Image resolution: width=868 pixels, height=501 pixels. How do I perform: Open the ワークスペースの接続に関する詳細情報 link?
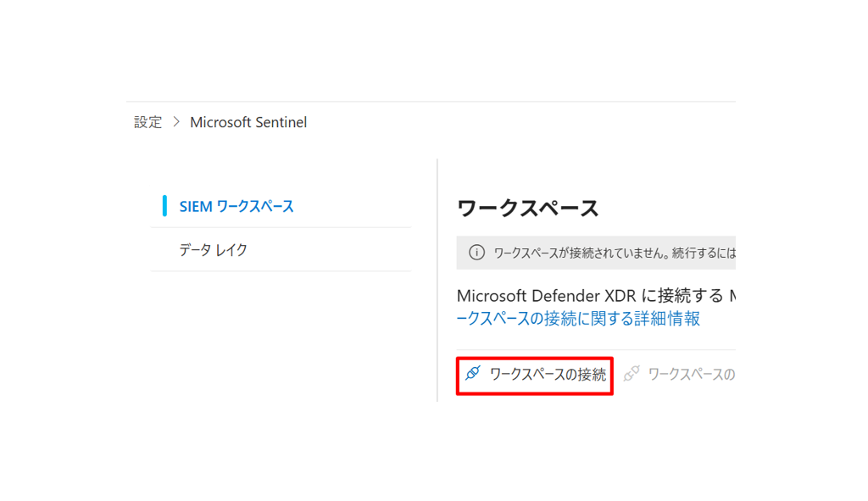coord(578,319)
